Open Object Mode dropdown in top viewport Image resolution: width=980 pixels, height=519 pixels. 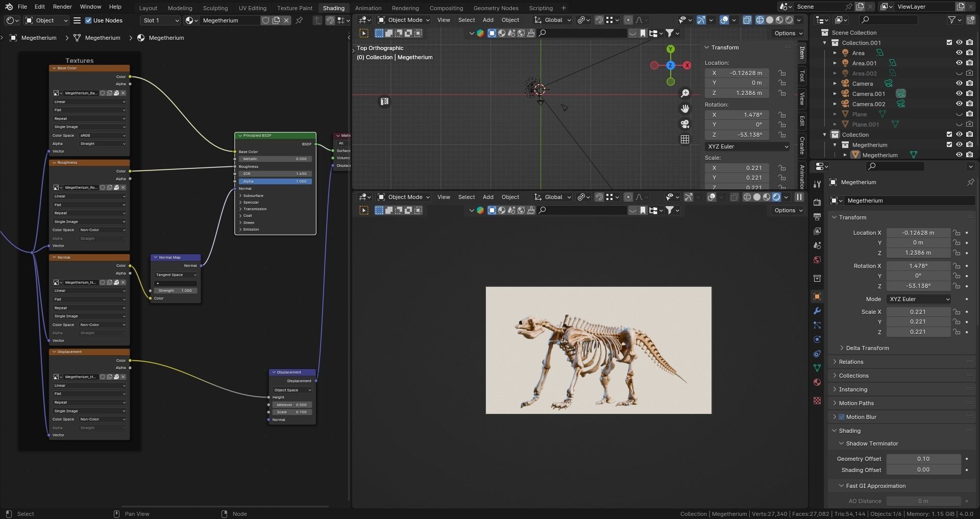pyautogui.click(x=404, y=20)
